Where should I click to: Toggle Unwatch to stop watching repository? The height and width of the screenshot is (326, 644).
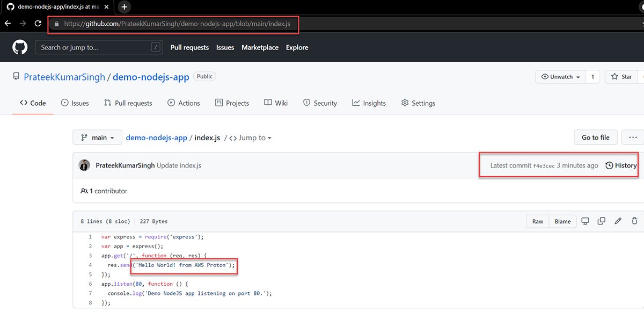coord(560,76)
